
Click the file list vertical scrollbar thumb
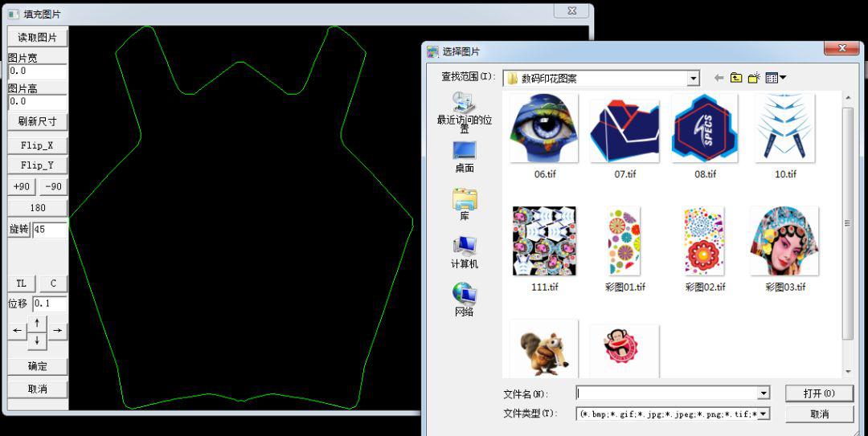tap(848, 223)
